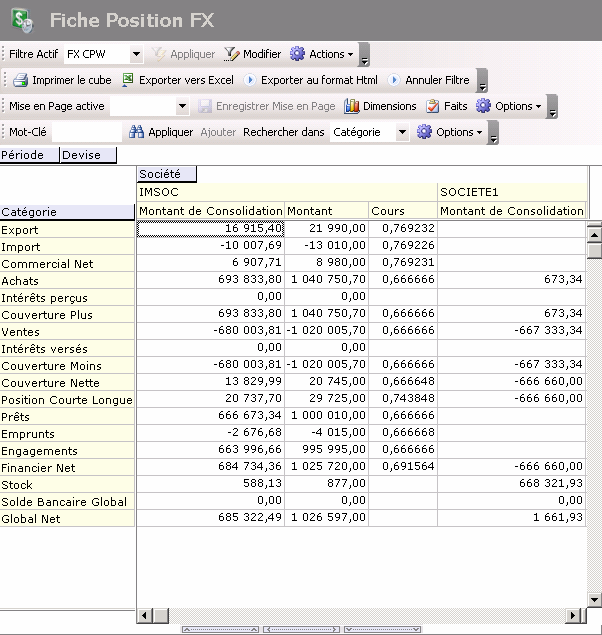Click the binoculars Appliquer search icon
This screenshot has width=602, height=635.
click(137, 132)
